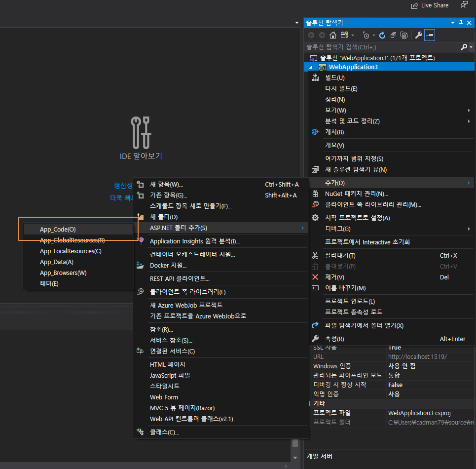Viewport: 476px width, 469px height.
Task: Choose 개요(V) menu item
Action: pos(391,146)
